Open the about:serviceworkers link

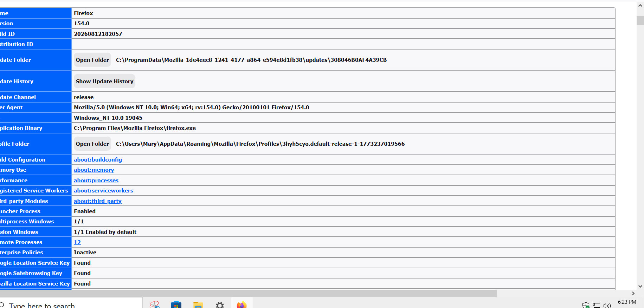click(103, 191)
